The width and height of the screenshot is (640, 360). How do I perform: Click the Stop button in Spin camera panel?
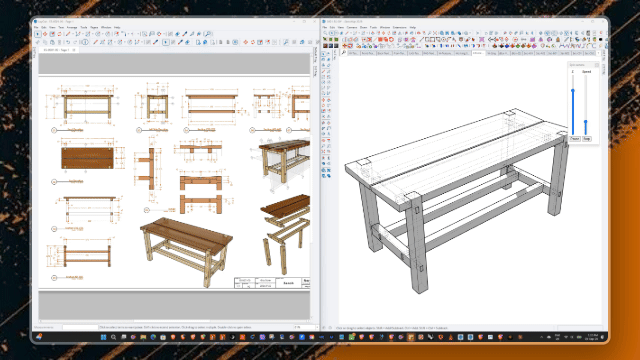click(x=587, y=139)
